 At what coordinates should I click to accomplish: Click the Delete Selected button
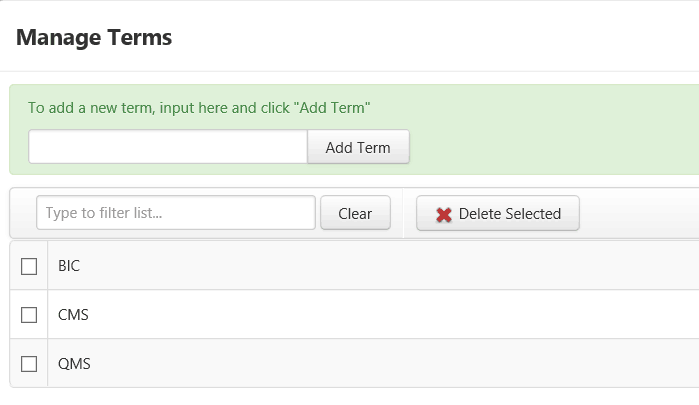pos(498,213)
